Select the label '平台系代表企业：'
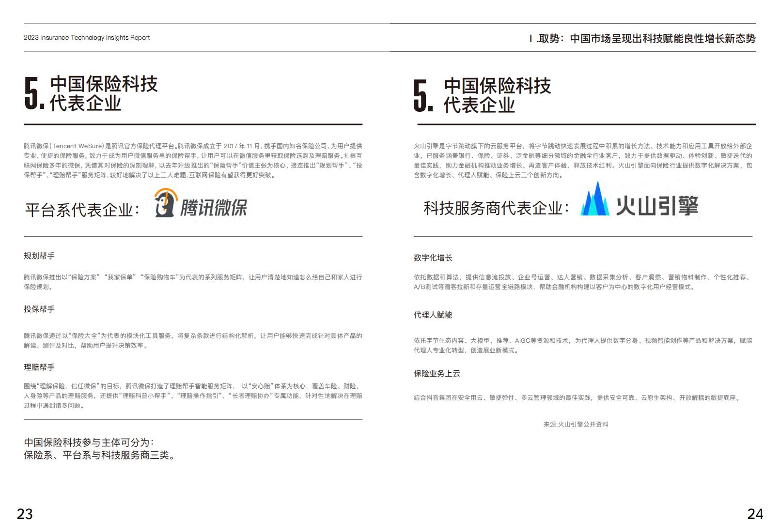Viewport: 780px width, 532px height. click(83, 210)
